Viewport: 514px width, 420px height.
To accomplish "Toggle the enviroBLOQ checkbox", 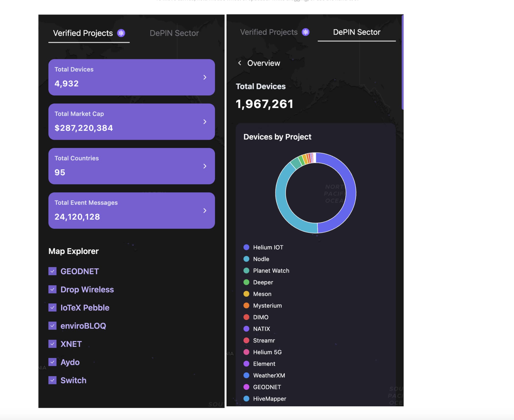I will coord(52,326).
